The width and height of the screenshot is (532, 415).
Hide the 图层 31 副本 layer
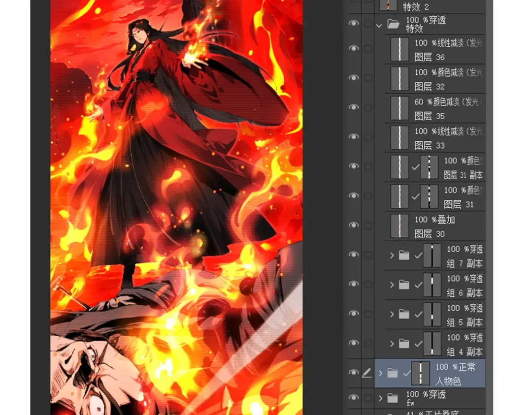coord(354,166)
